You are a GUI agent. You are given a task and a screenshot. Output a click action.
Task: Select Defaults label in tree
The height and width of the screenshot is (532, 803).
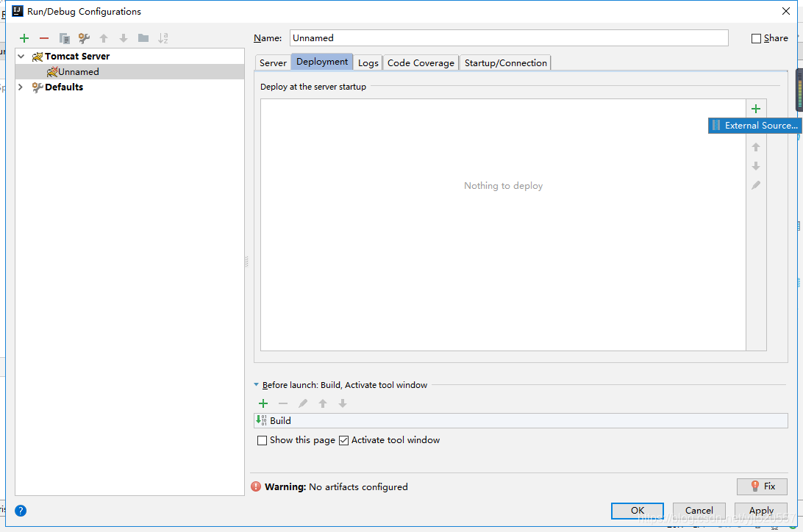click(64, 87)
